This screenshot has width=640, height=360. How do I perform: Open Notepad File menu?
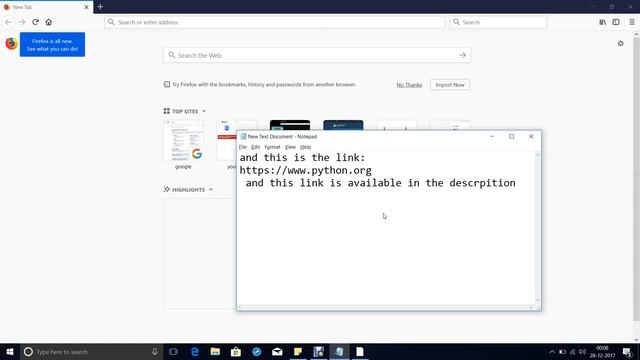[243, 147]
